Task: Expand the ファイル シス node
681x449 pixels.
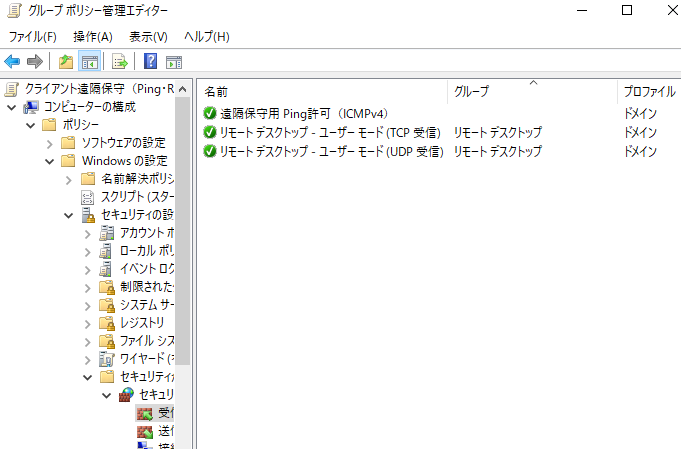Action: pos(88,342)
